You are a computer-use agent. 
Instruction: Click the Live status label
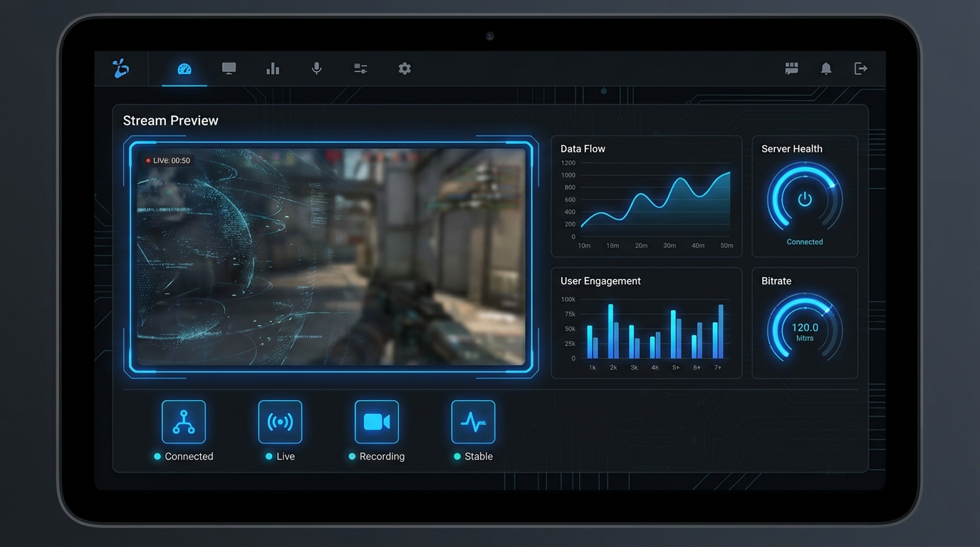coord(286,457)
